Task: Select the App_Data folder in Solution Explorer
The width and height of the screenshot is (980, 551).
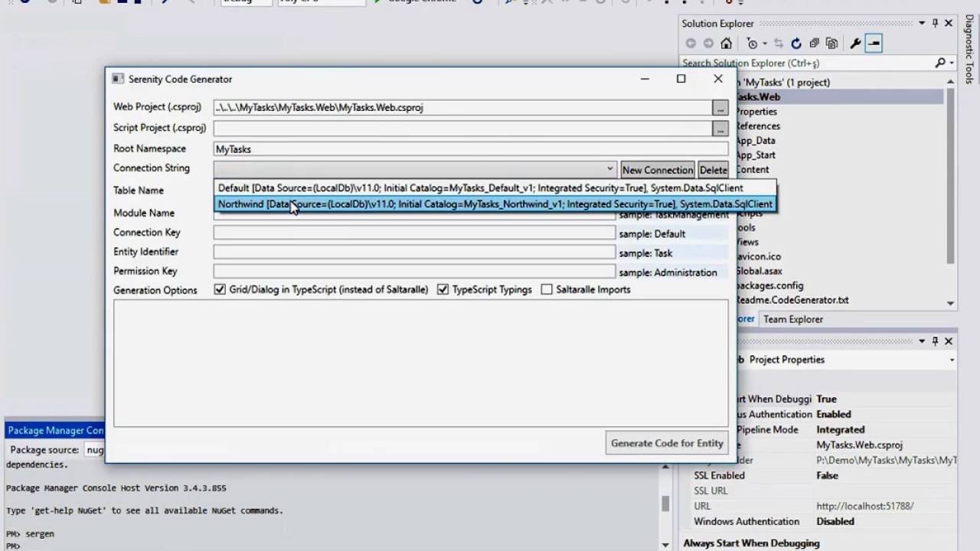Action: (756, 141)
